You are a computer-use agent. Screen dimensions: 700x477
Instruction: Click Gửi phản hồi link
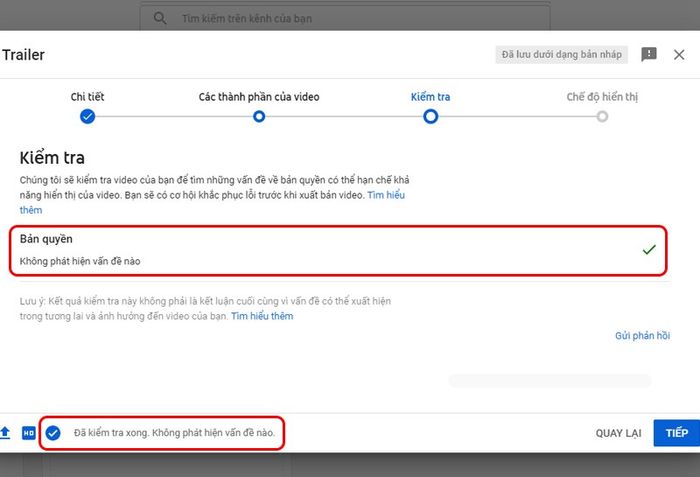click(642, 335)
